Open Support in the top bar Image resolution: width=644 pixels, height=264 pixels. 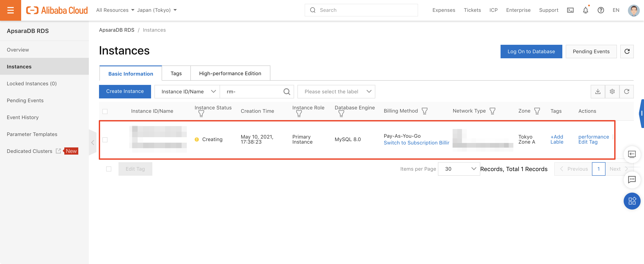(549, 10)
